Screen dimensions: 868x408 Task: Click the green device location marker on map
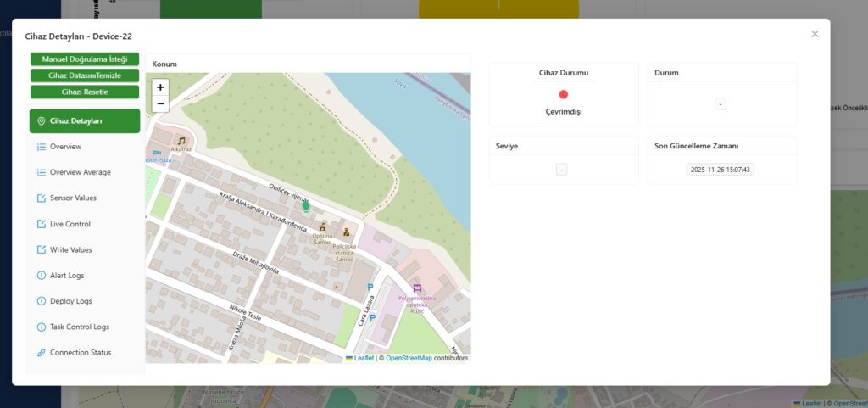click(306, 205)
